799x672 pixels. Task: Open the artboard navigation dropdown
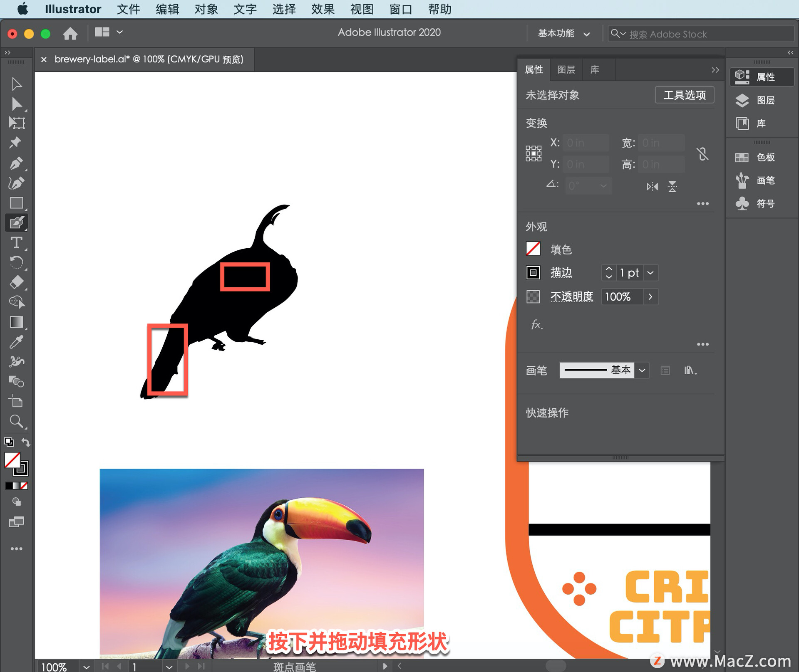pos(169,667)
